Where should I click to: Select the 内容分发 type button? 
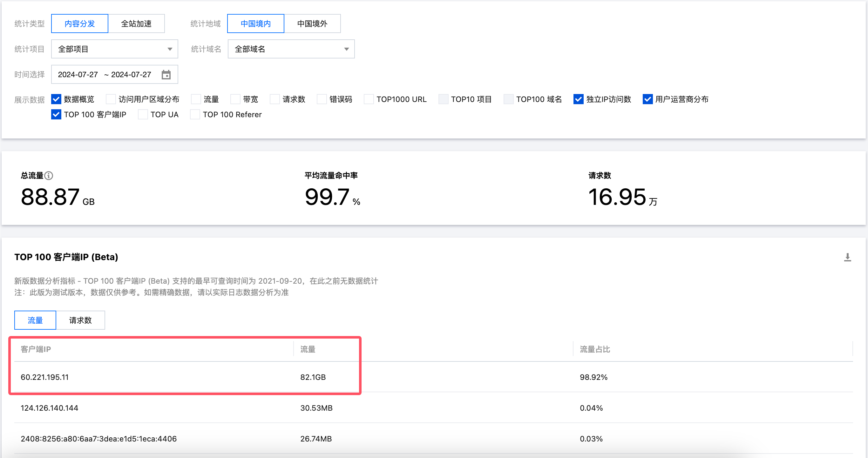coord(79,24)
